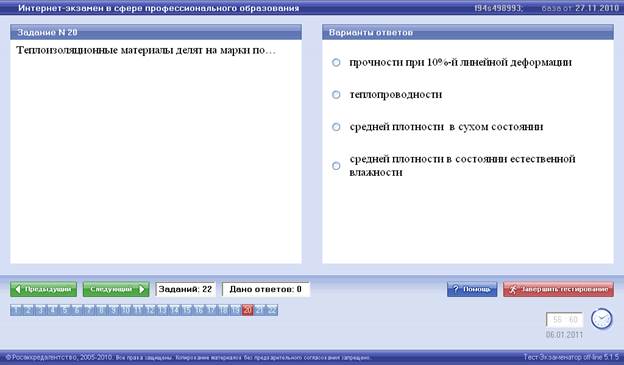Open question 10 from number strip
This screenshot has height=365, width=624.
pos(125,310)
